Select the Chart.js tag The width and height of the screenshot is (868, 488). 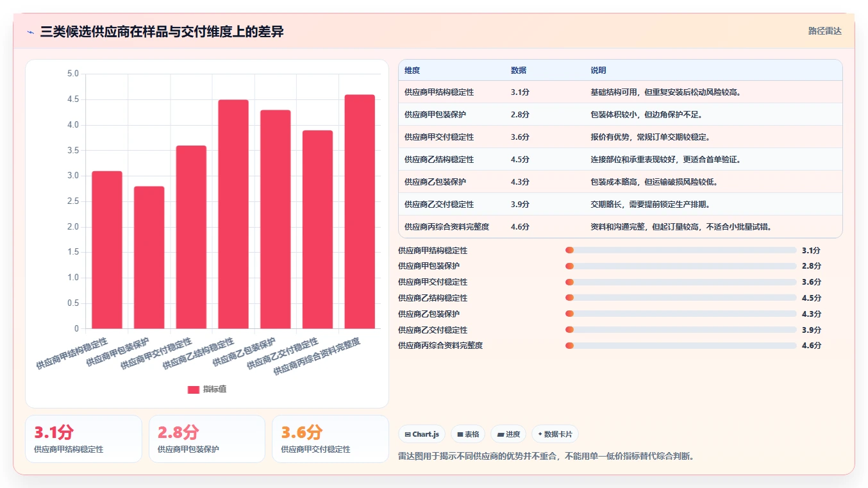pos(422,434)
